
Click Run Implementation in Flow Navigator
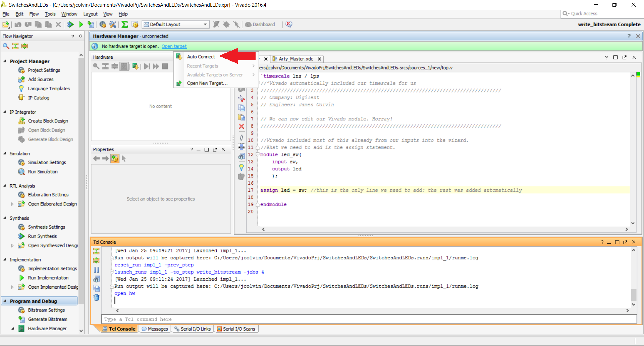coord(48,278)
